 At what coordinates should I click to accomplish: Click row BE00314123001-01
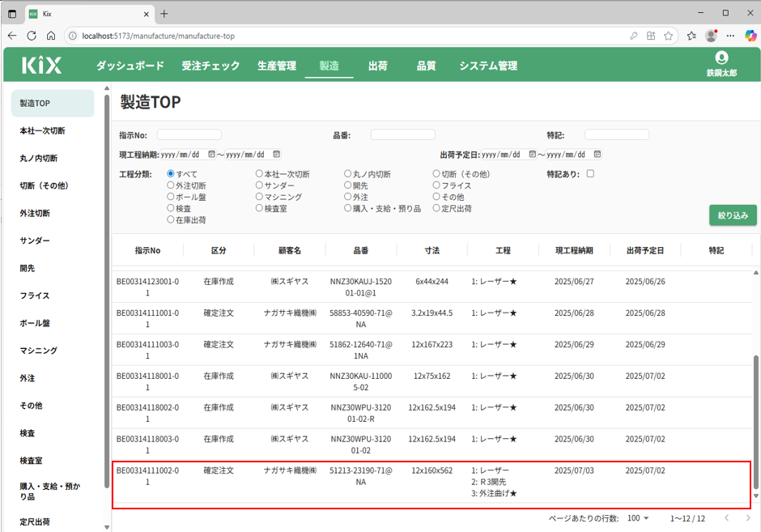(432, 287)
